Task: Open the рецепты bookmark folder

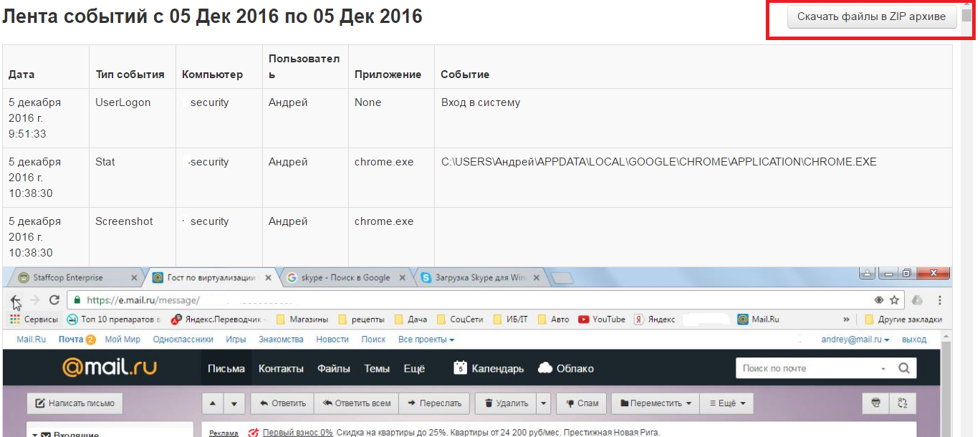Action: [x=361, y=320]
